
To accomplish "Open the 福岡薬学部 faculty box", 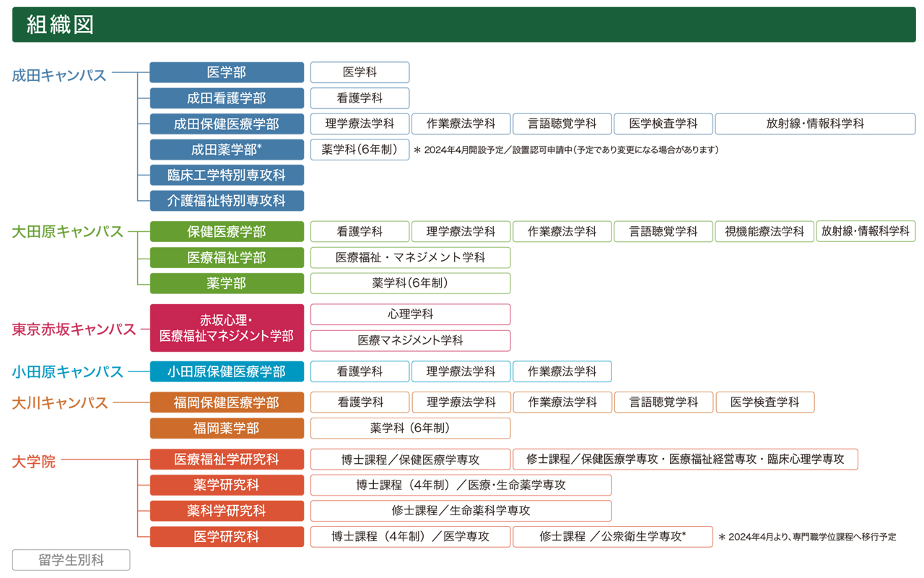I will pyautogui.click(x=227, y=428).
